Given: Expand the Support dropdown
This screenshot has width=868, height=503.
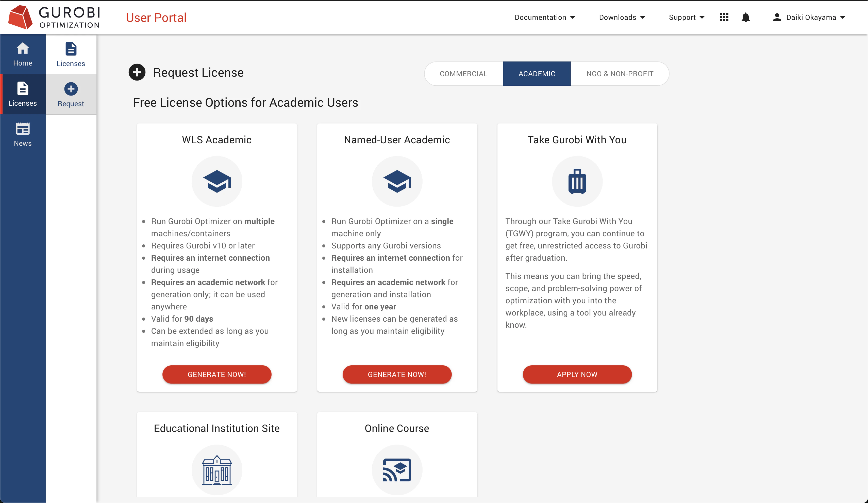Looking at the screenshot, I should tap(687, 17).
